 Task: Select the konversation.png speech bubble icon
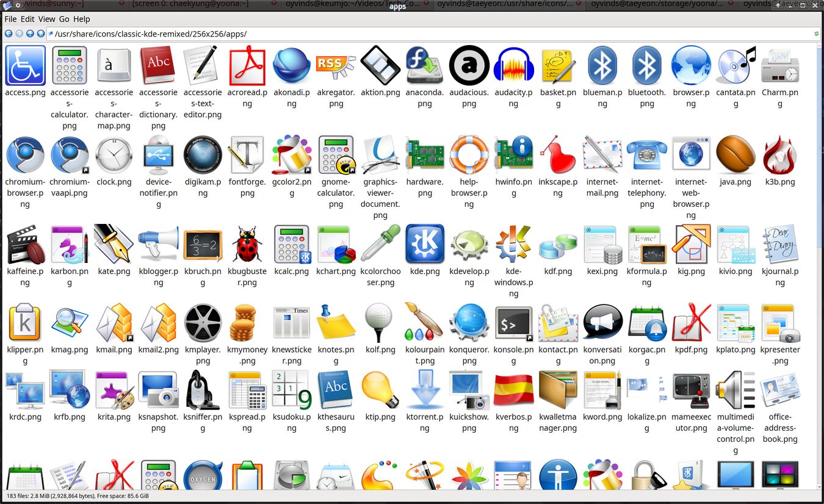[x=602, y=323]
